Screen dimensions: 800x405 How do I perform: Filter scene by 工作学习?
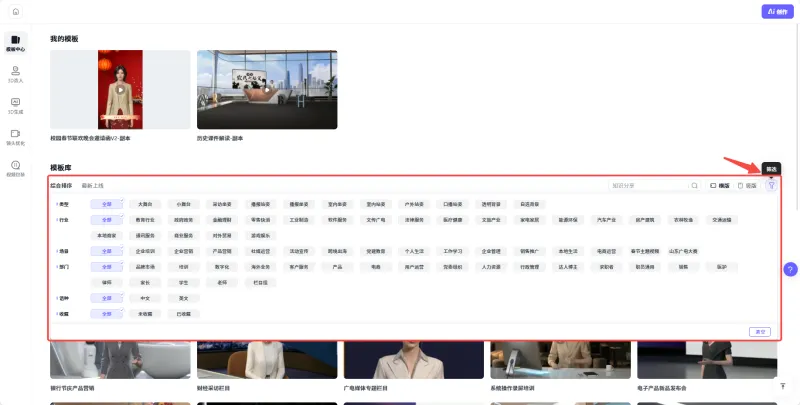(x=453, y=251)
